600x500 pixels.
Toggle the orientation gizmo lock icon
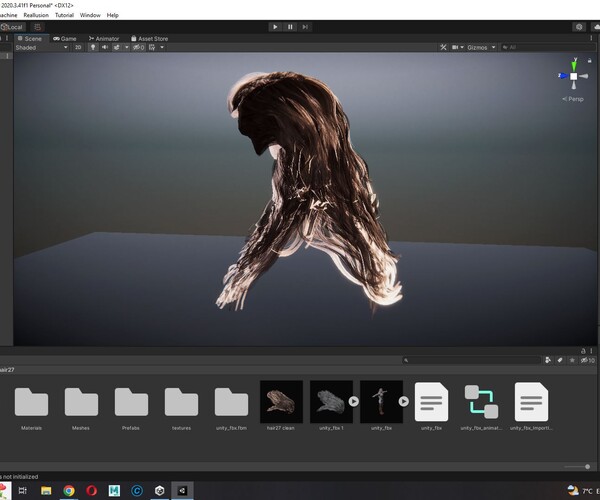(x=590, y=60)
